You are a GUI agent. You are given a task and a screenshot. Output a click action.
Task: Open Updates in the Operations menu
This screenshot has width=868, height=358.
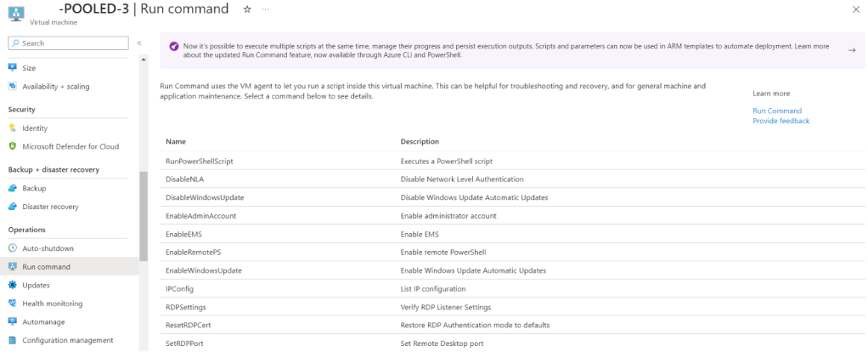[36, 285]
